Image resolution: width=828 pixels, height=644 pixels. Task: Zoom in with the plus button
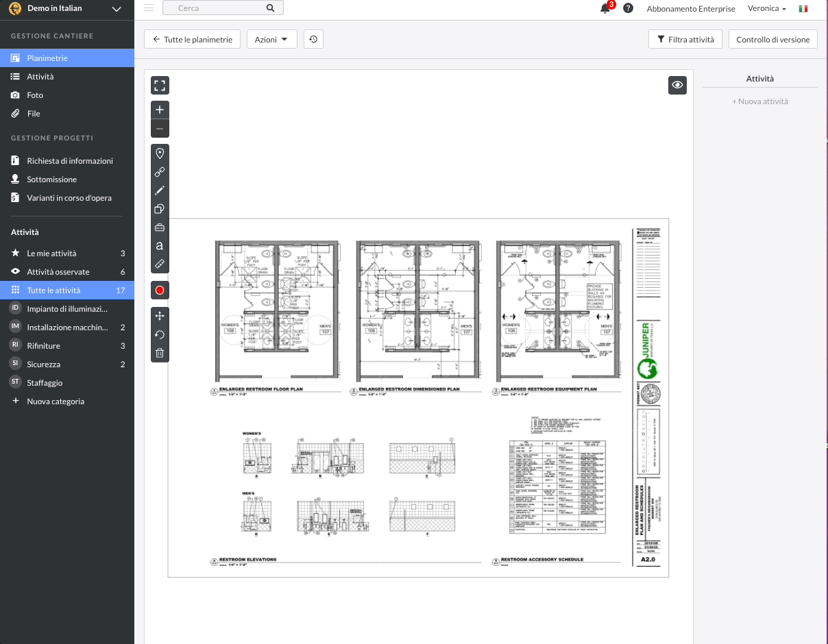pyautogui.click(x=160, y=110)
